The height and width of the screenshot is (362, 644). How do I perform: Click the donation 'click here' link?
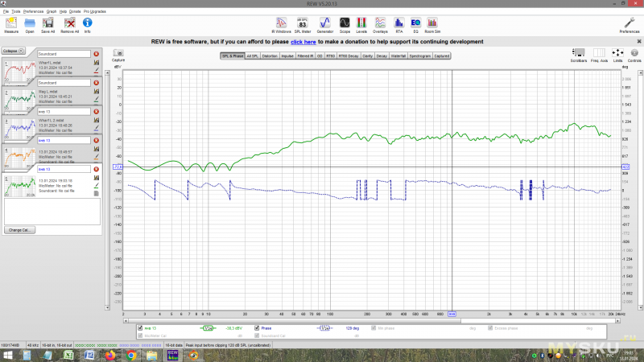[x=303, y=42]
